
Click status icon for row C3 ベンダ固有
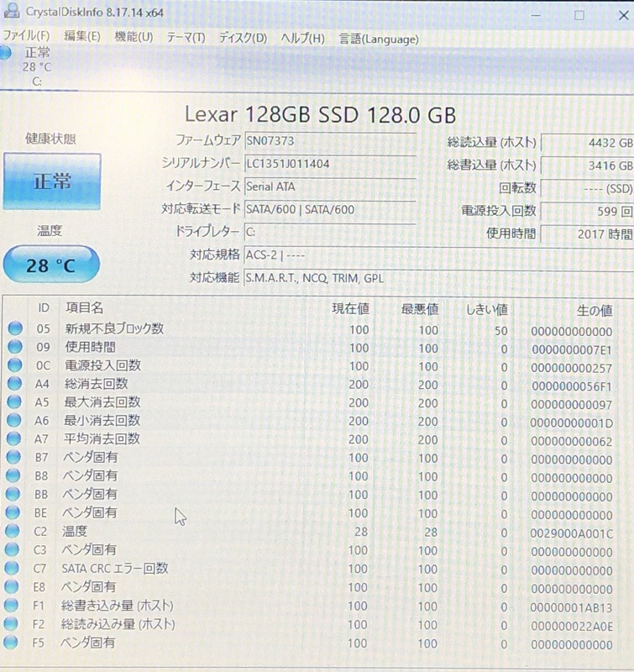(x=12, y=549)
